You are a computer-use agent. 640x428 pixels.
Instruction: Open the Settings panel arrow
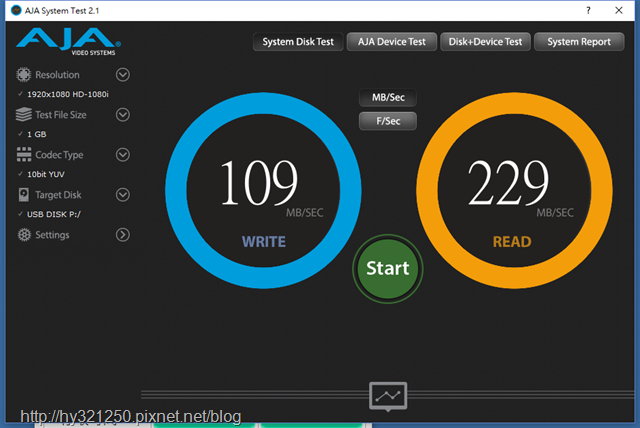[x=123, y=235]
